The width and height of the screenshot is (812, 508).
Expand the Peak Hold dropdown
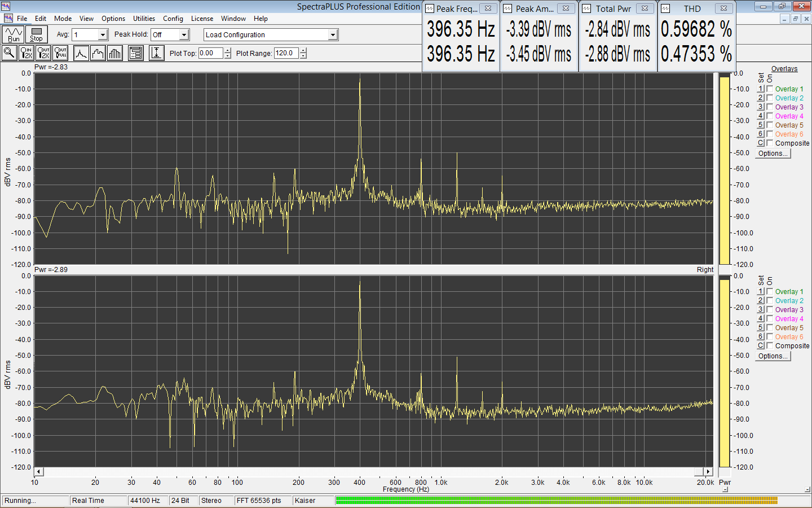184,35
